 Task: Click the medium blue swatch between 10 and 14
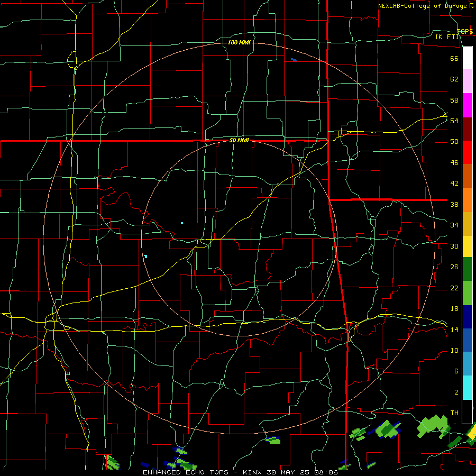click(x=467, y=340)
